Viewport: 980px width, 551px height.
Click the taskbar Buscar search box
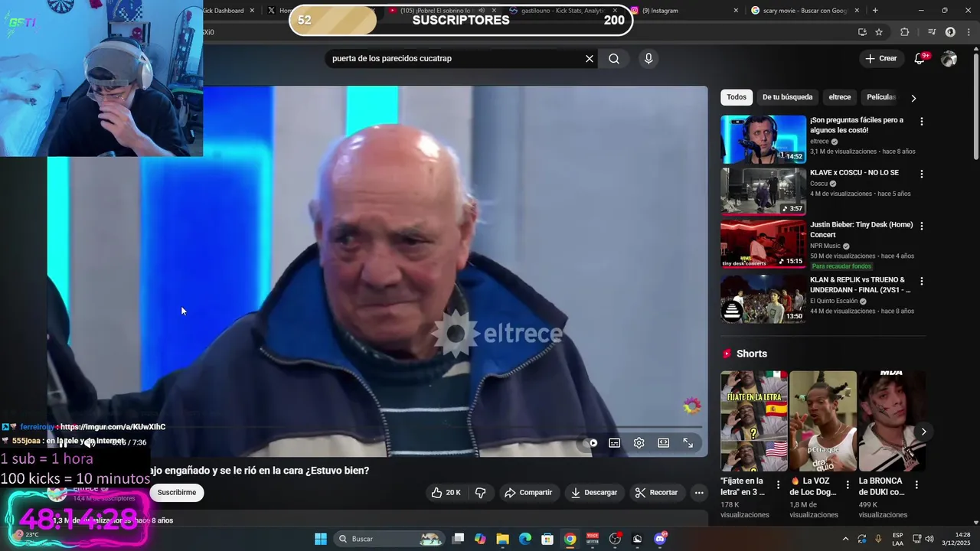coord(390,539)
